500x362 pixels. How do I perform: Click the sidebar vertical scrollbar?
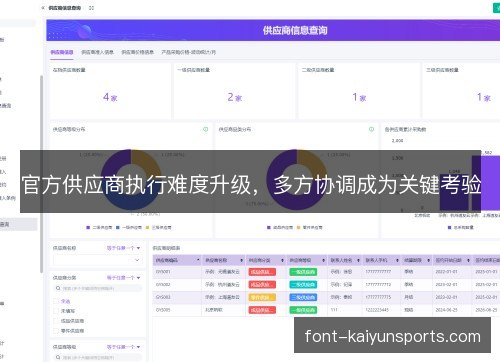point(41,174)
